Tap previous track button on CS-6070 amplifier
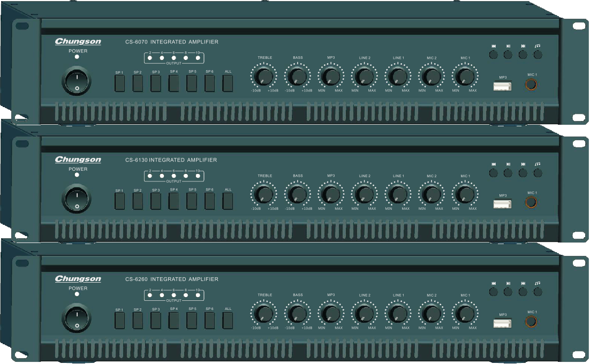This screenshot has width=590, height=364. click(x=493, y=55)
